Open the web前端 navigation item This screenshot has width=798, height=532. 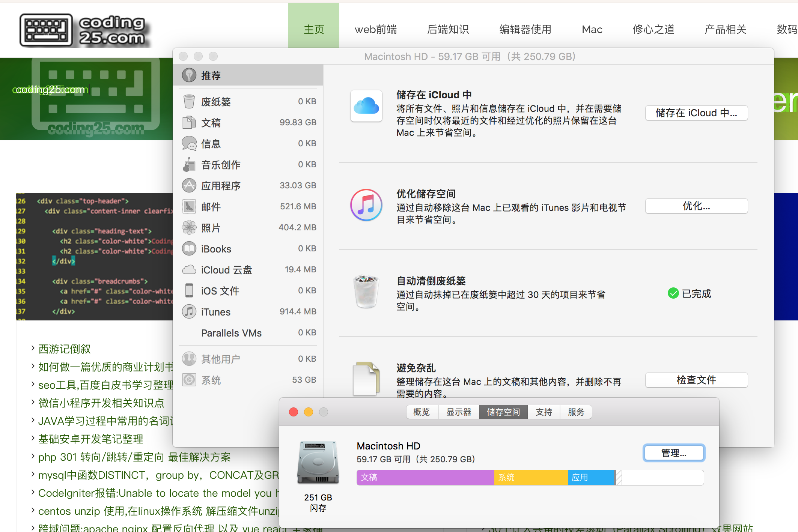pyautogui.click(x=375, y=29)
